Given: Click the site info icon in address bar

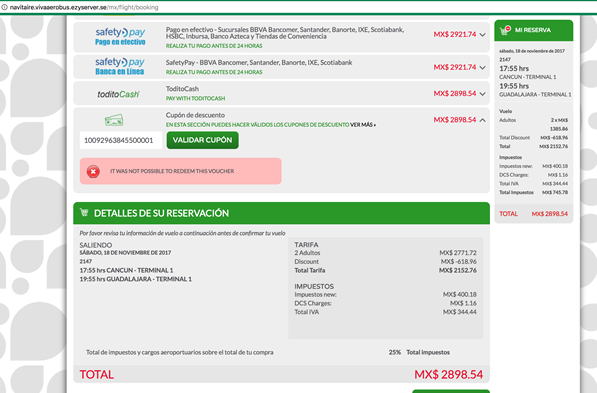Looking at the screenshot, I should (4, 7).
